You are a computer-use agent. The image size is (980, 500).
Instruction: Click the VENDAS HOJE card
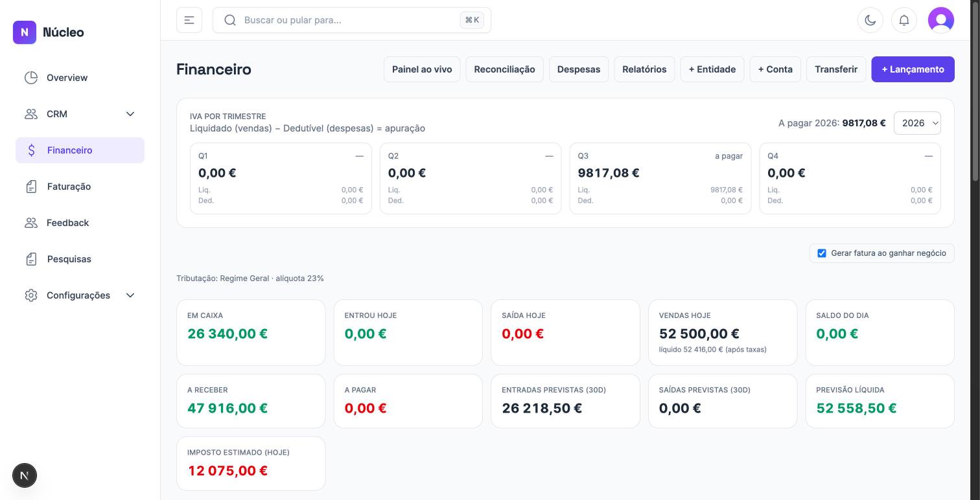click(723, 332)
